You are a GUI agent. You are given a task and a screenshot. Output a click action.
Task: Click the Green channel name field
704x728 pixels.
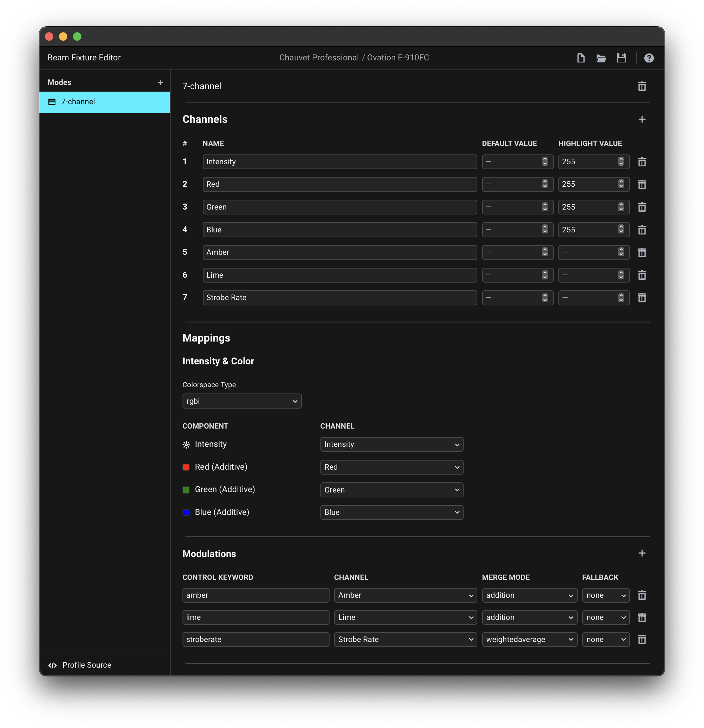pos(339,207)
